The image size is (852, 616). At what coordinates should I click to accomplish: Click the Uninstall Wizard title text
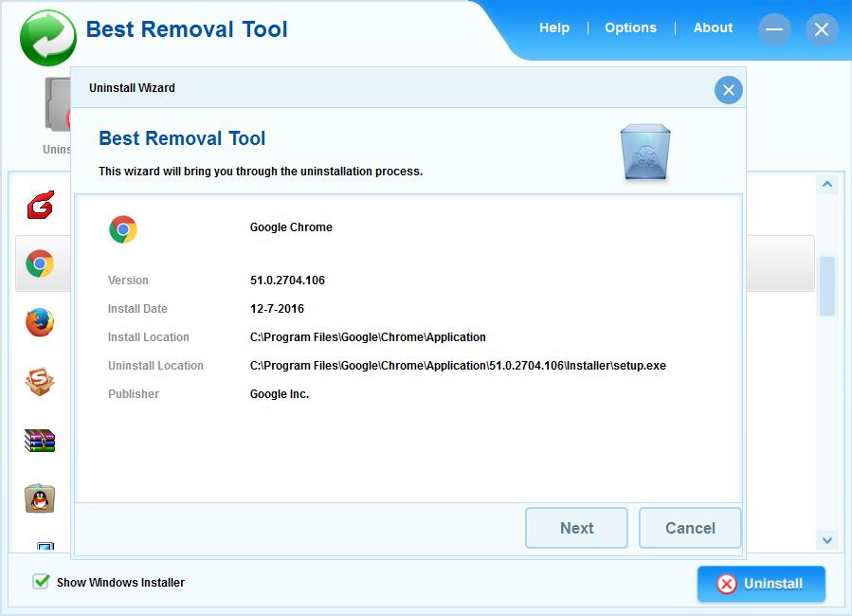132,88
